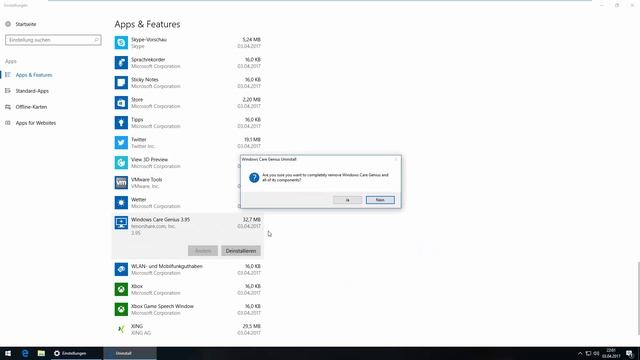Open Apps & Features section
Viewport: 640px width, 360px height.
point(34,75)
